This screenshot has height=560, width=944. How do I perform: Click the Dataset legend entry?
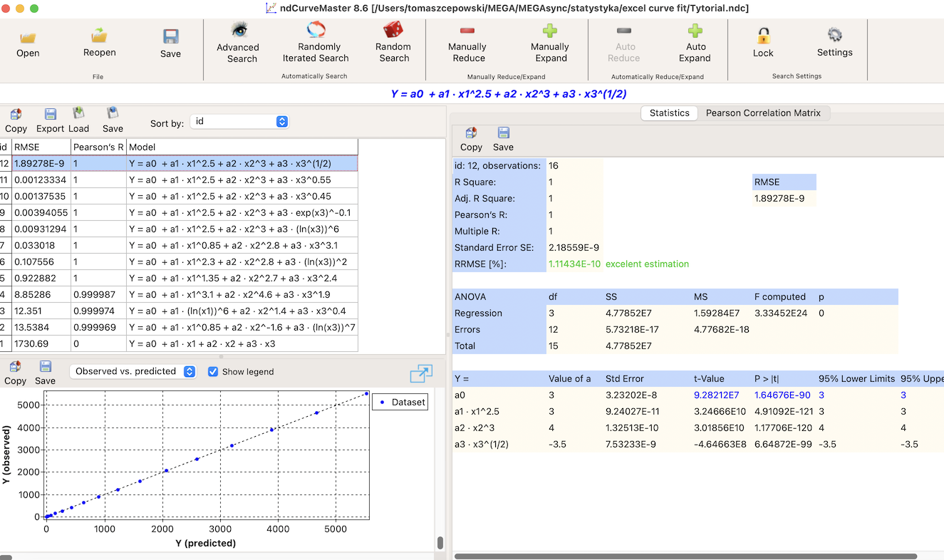point(400,402)
